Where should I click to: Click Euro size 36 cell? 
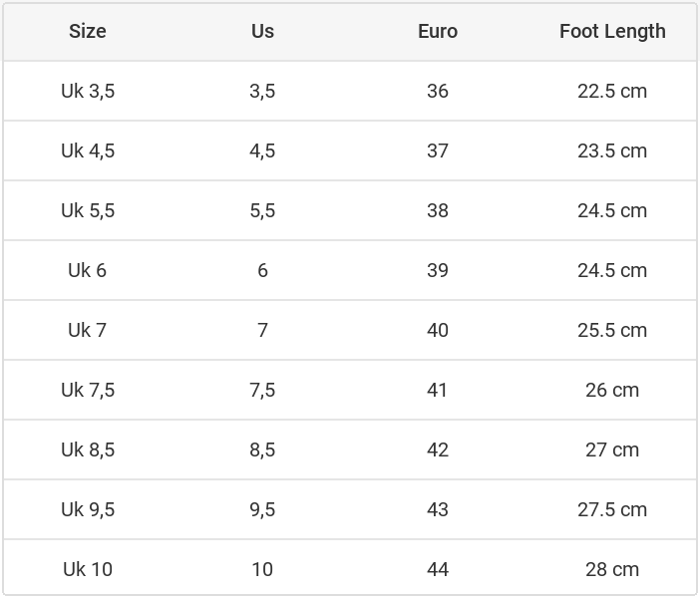click(x=438, y=91)
